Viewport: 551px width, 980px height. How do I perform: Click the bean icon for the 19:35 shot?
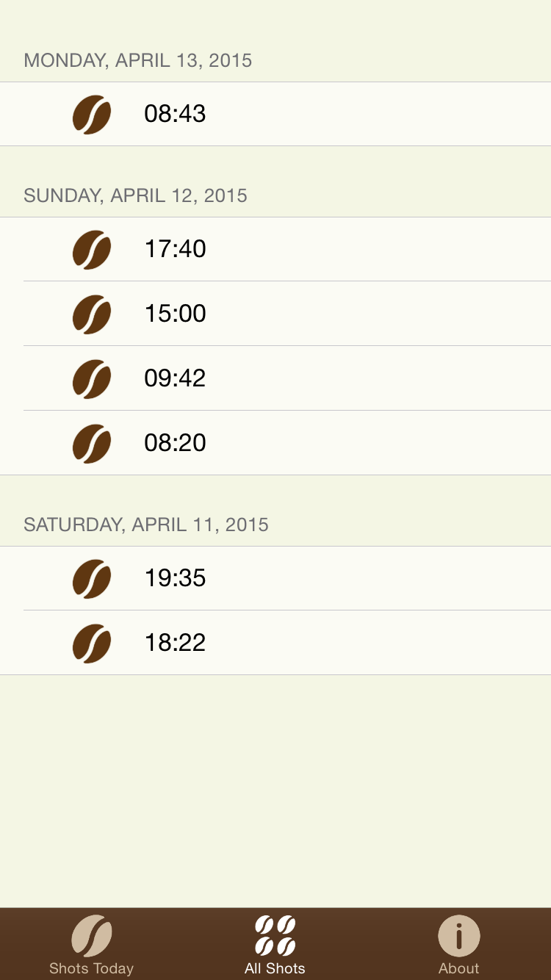coord(92,579)
